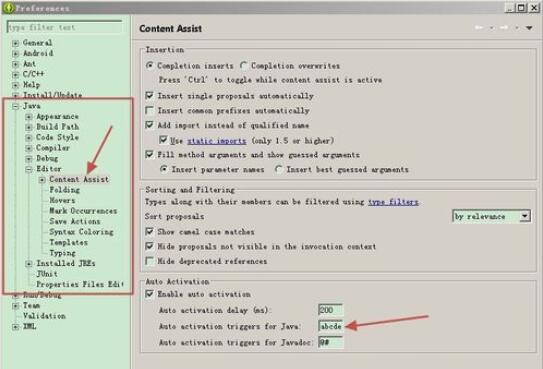543x369 pixels.
Task: Toggle Add import instead of qualified name
Action: (x=150, y=125)
